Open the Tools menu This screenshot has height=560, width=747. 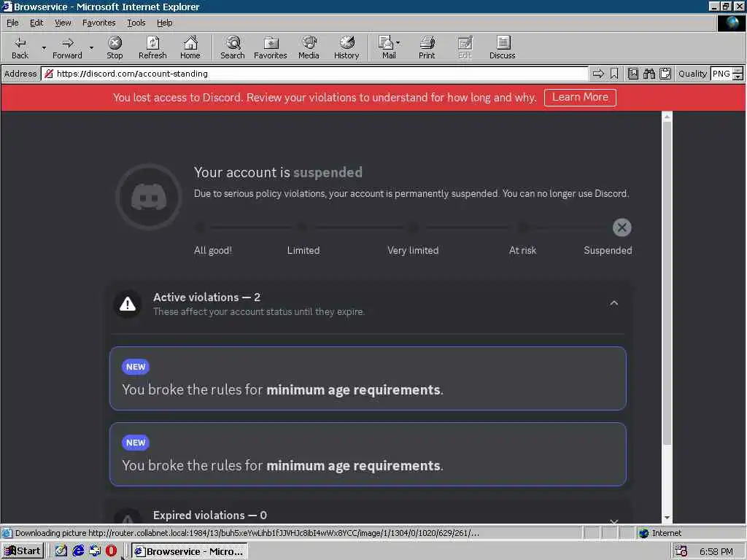click(136, 23)
